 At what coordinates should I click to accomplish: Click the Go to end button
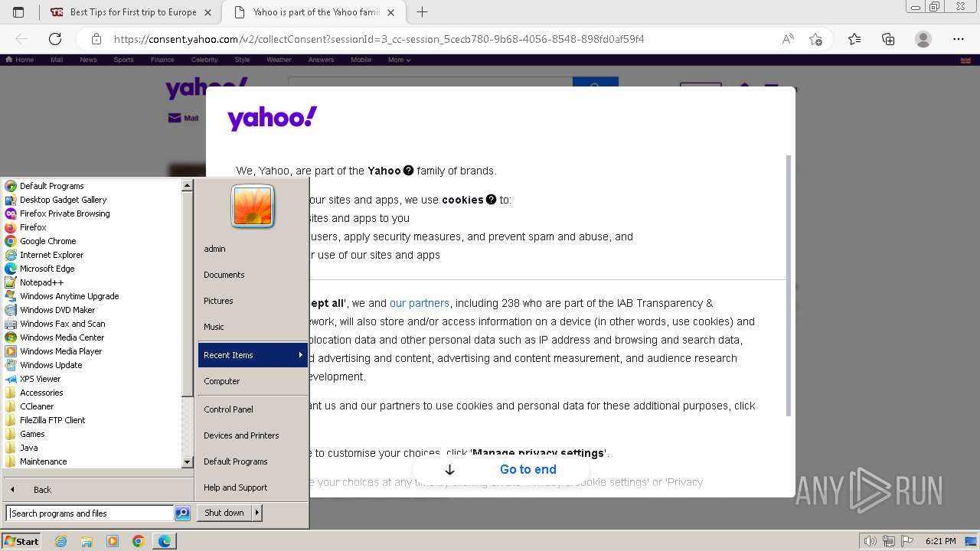click(x=501, y=470)
